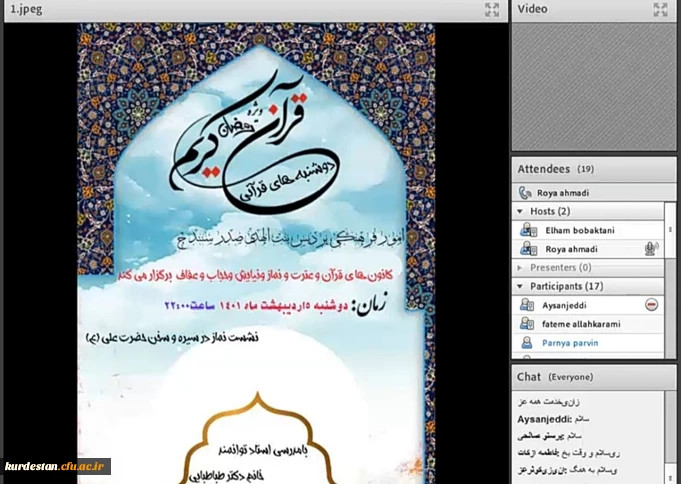Expand the Presenters (0) group

click(x=520, y=268)
